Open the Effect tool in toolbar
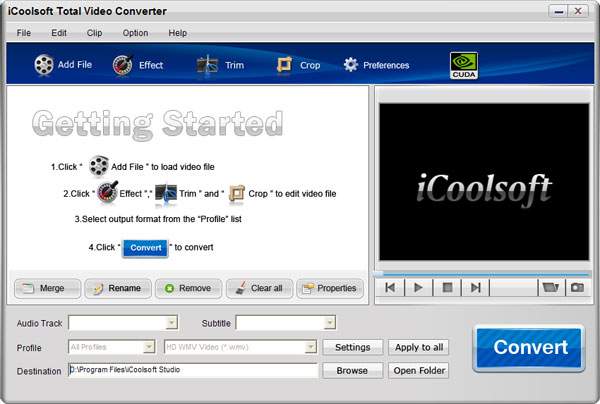 click(138, 65)
